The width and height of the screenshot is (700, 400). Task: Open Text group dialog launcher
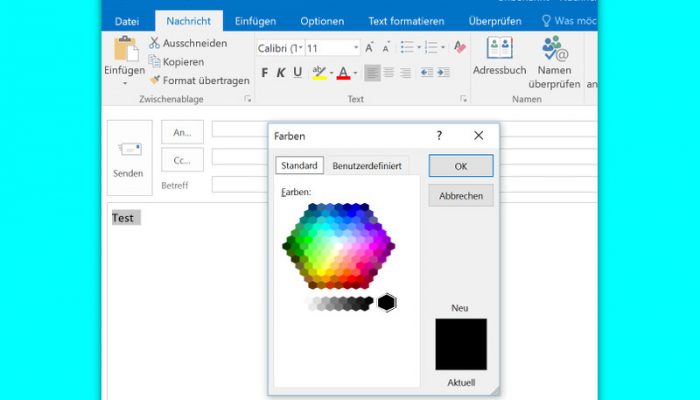click(463, 99)
